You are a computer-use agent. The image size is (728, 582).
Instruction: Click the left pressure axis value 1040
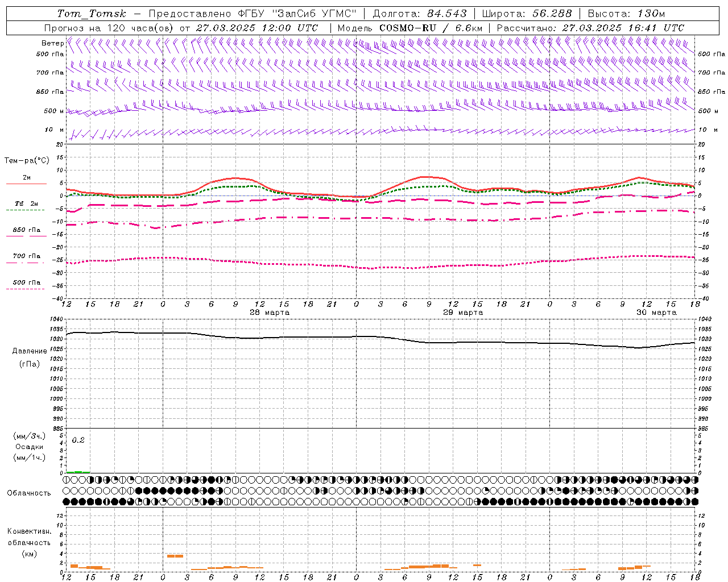(57, 319)
